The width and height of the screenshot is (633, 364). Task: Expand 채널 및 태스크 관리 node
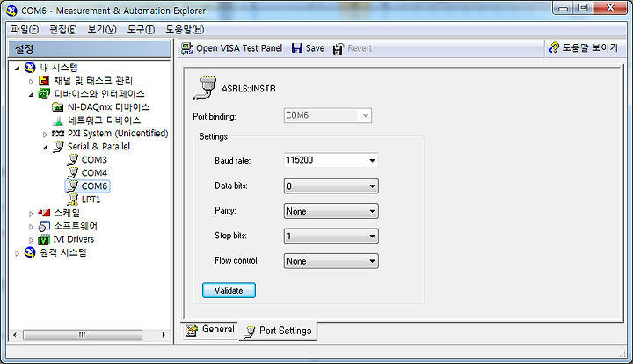[31, 81]
